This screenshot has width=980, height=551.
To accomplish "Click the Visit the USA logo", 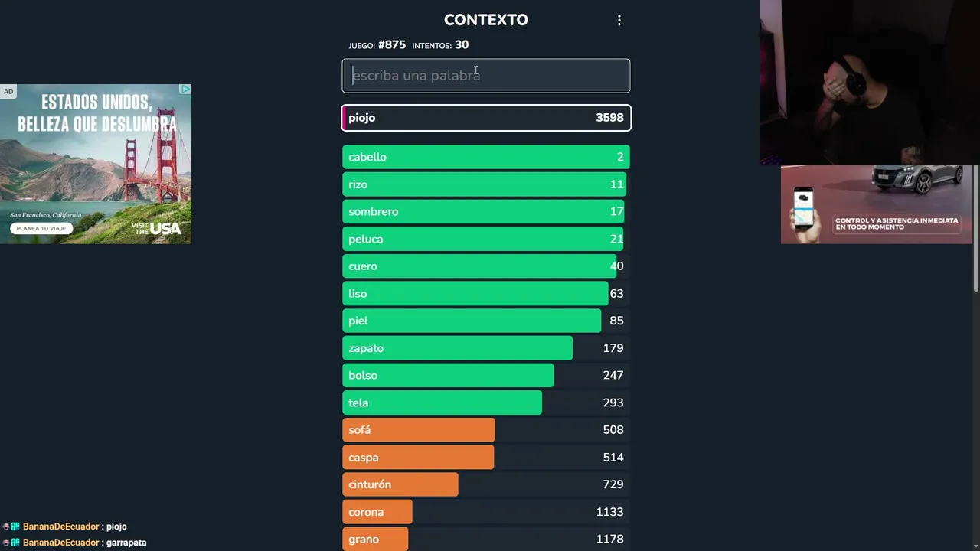I will [x=156, y=228].
